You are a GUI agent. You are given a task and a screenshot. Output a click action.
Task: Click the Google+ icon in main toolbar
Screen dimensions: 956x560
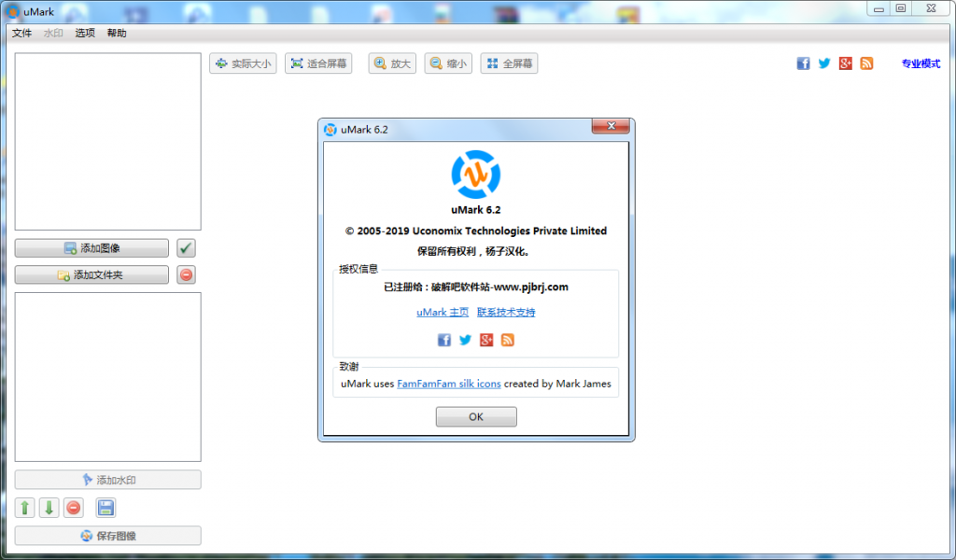(x=845, y=63)
